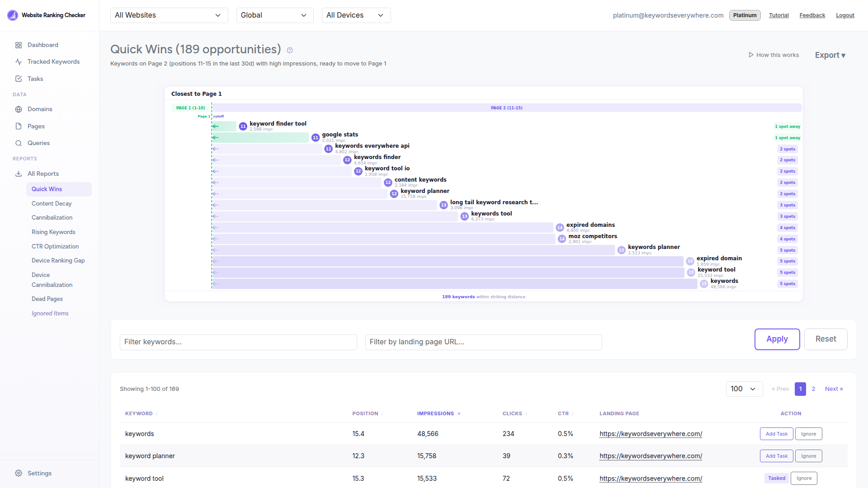Screen dimensions: 868x488
Task: Open the Export menu
Action: coord(830,55)
